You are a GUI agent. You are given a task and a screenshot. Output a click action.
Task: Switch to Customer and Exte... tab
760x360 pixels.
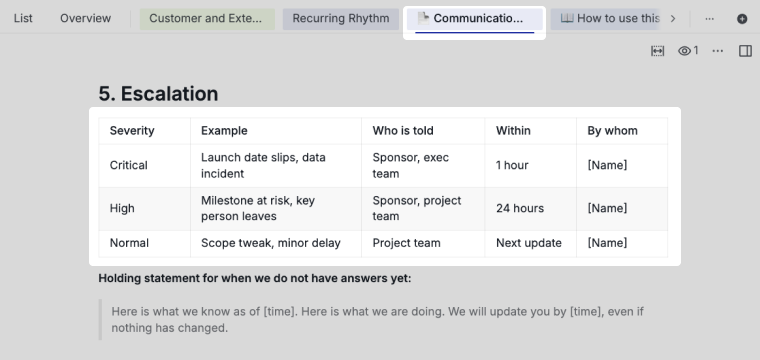click(207, 19)
